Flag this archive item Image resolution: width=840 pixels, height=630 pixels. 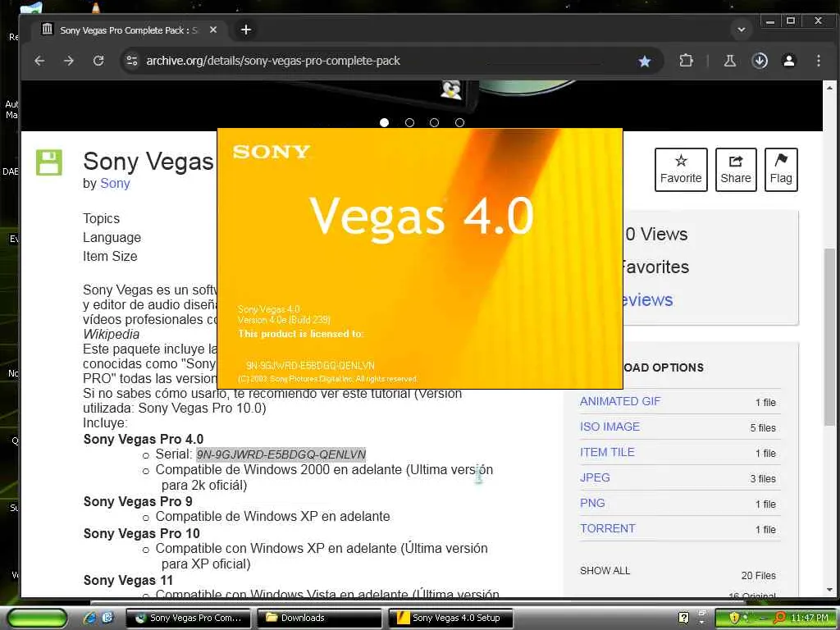(x=781, y=169)
